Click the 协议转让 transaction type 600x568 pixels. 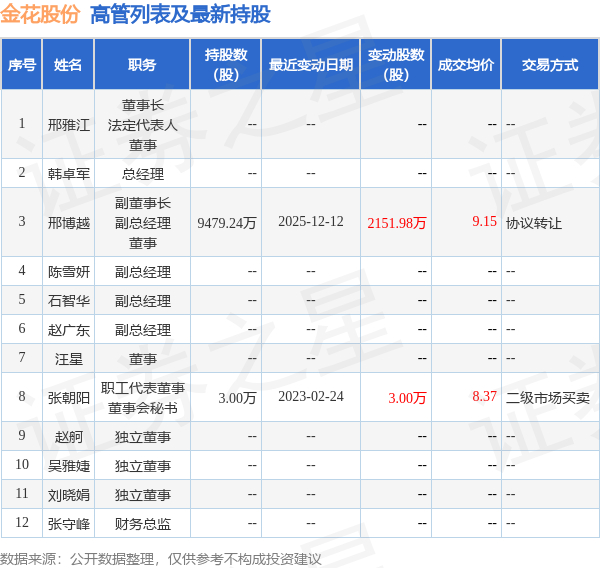[x=534, y=223]
